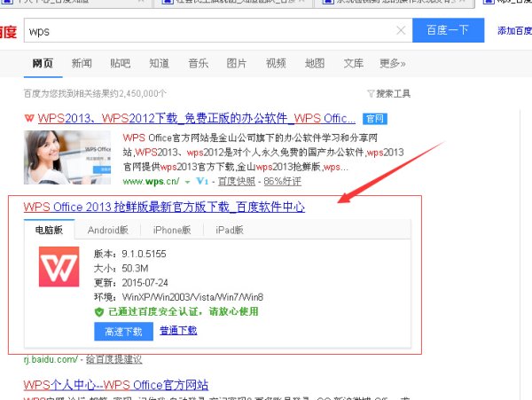Click the 百度一下 search button

coord(448,30)
